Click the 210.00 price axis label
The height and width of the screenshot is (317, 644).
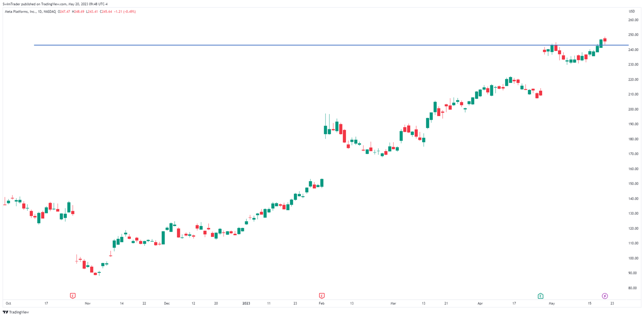[633, 94]
